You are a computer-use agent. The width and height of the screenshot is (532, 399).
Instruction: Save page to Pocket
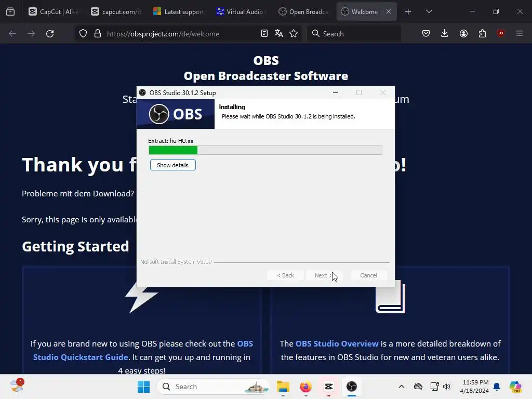(426, 33)
